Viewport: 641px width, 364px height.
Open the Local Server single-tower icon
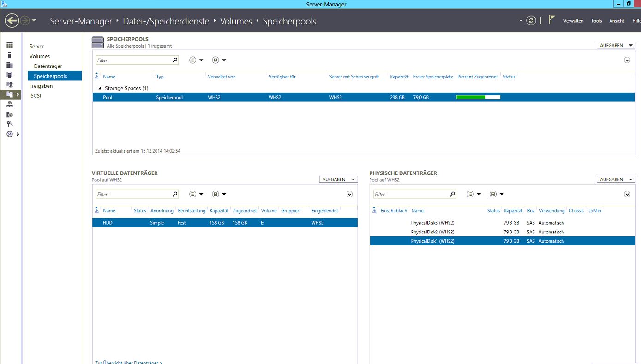pyautogui.click(x=10, y=55)
